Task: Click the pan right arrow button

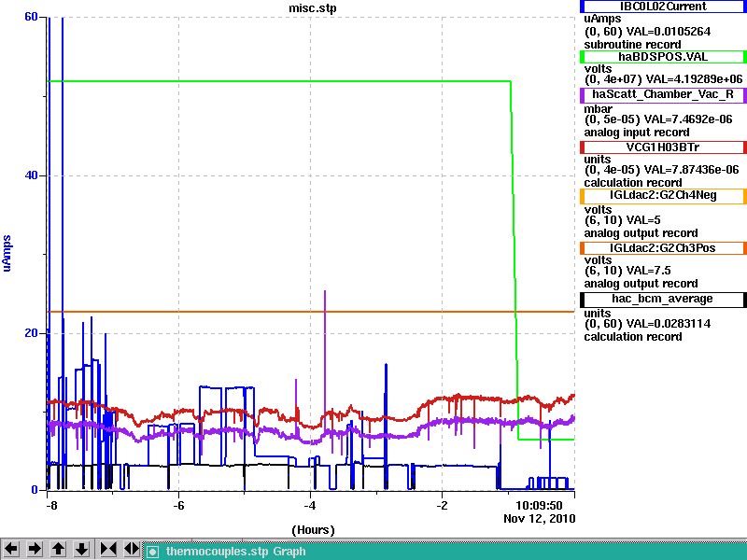Action: [x=35, y=549]
